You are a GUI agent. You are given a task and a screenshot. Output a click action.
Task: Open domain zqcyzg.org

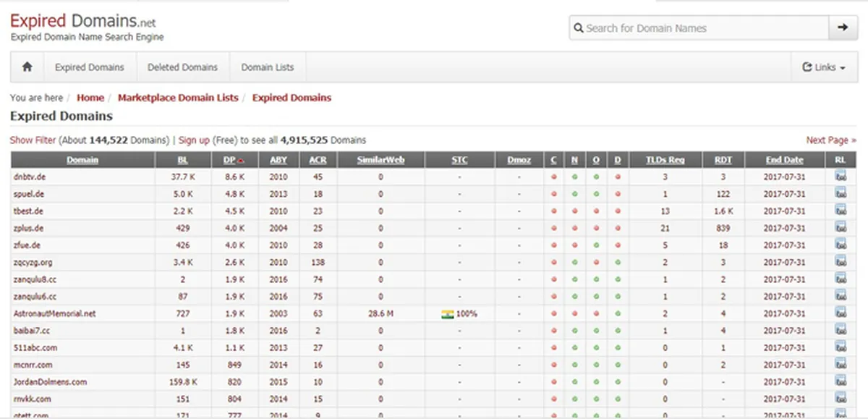(x=32, y=263)
